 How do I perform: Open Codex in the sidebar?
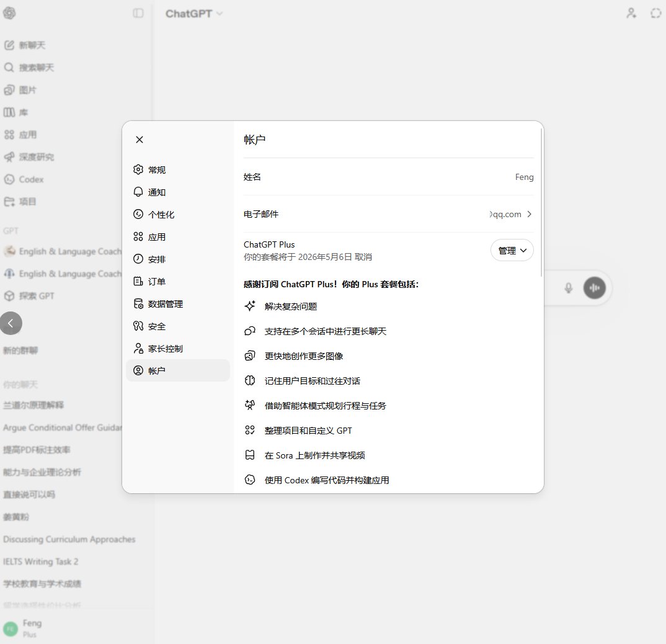(24, 179)
